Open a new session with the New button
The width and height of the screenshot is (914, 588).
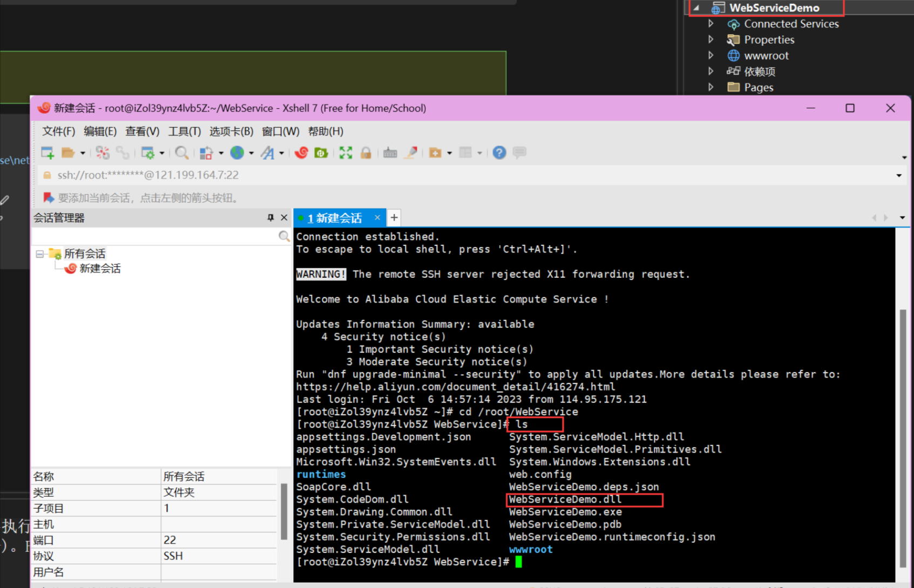47,153
